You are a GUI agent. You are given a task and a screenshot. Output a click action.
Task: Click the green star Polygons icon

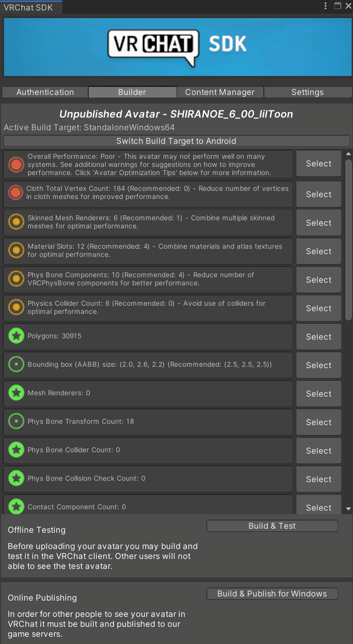[16, 336]
